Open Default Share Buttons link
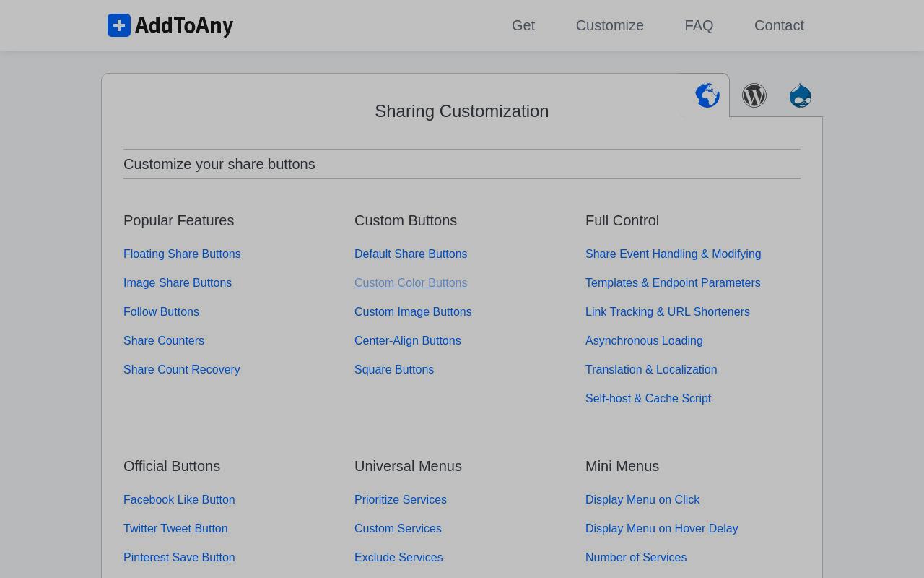Viewport: 924px width, 578px height. (411, 254)
